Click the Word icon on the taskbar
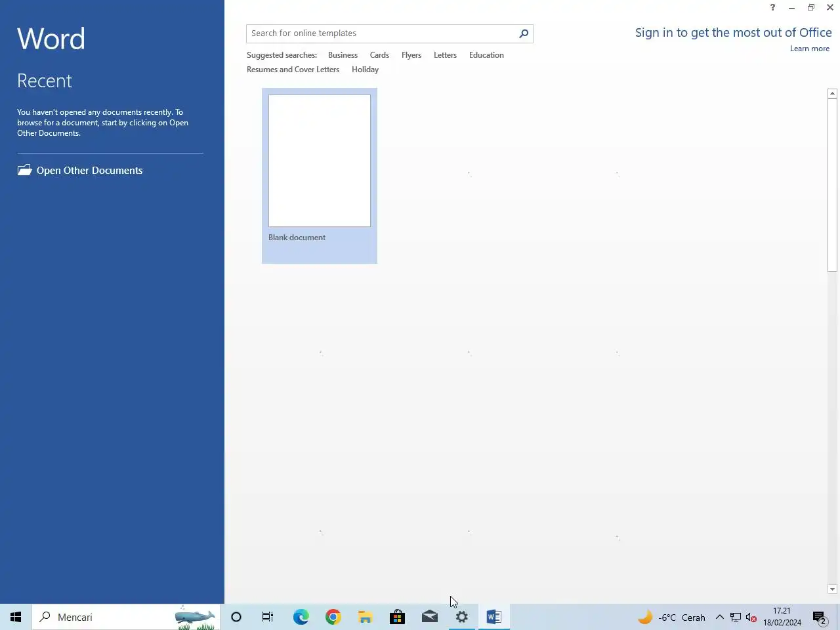The height and width of the screenshot is (630, 840). pos(494,617)
